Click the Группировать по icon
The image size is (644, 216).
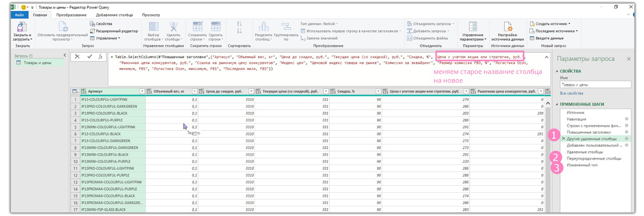(286, 27)
